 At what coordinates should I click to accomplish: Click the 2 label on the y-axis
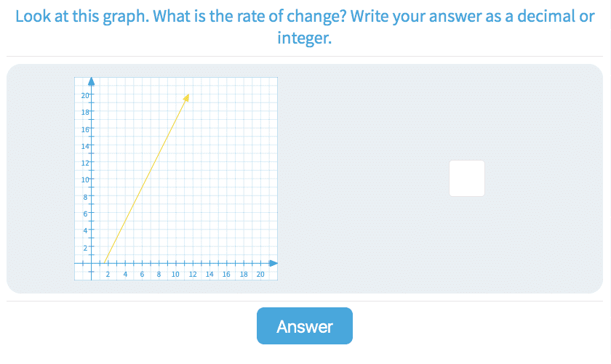pos(85,248)
